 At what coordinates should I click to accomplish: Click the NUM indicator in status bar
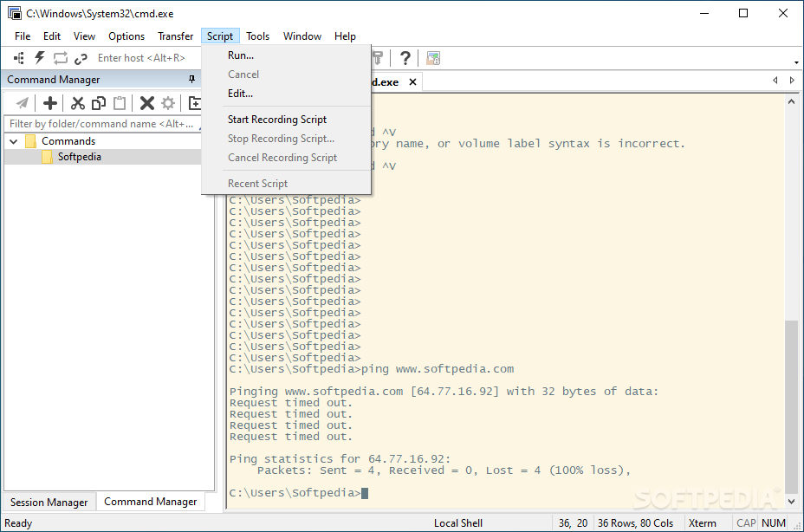pos(773,523)
